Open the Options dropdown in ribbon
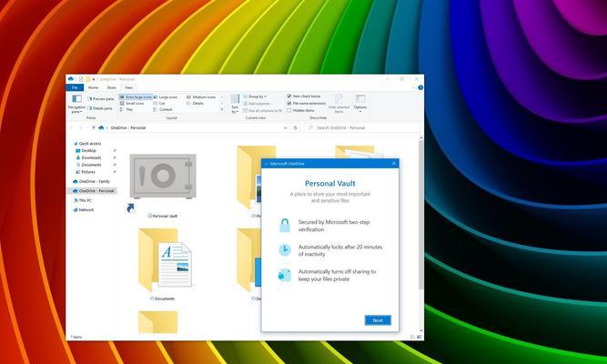The width and height of the screenshot is (607, 364). pos(360,104)
